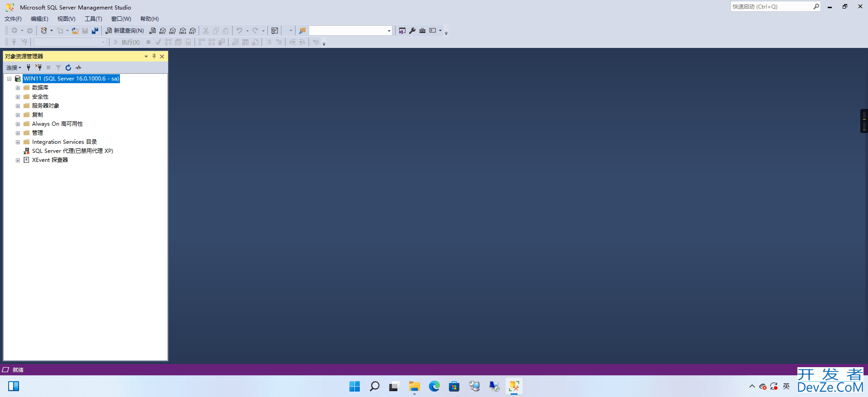Toggle auto-hide pin on 对象资源管理器 panel
868x397 pixels.
[154, 57]
